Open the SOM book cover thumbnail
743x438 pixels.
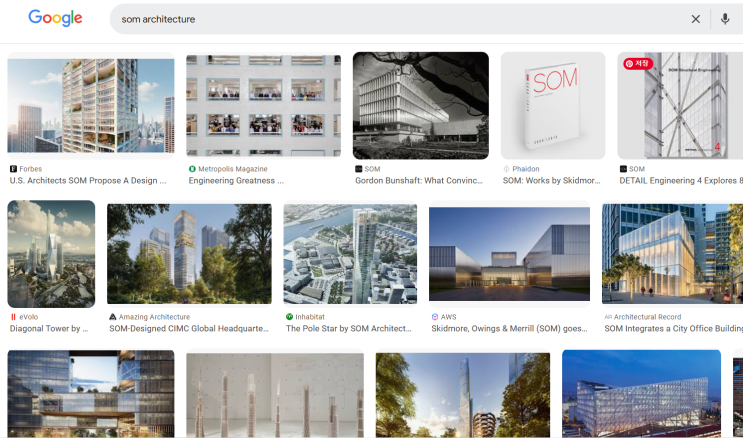coord(553,106)
